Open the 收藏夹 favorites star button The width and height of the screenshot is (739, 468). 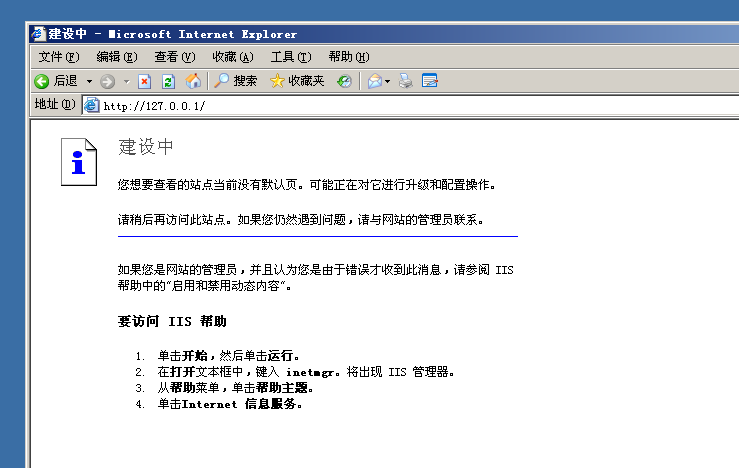(x=297, y=81)
